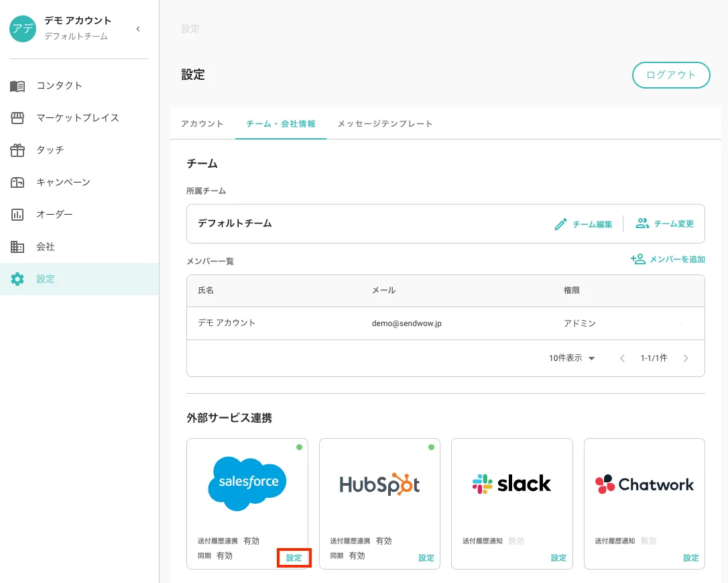Screen dimensions: 728x583
Task: Collapse sidebar with chevron next to account
Action: (x=138, y=29)
